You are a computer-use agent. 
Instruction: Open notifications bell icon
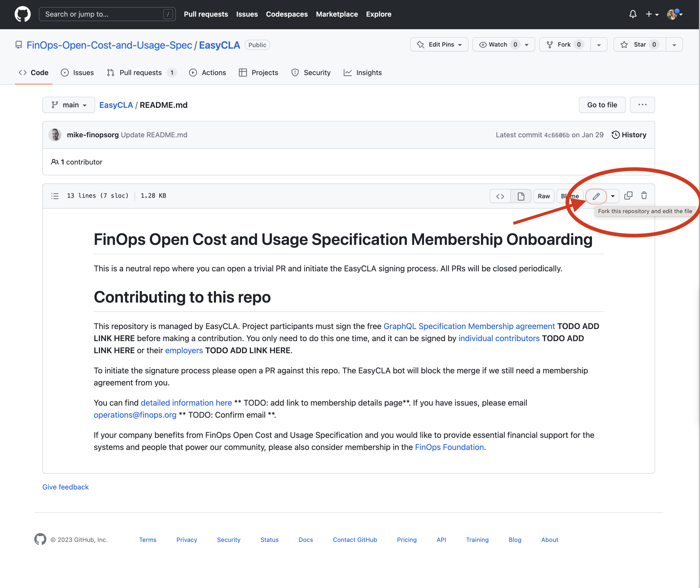(633, 14)
